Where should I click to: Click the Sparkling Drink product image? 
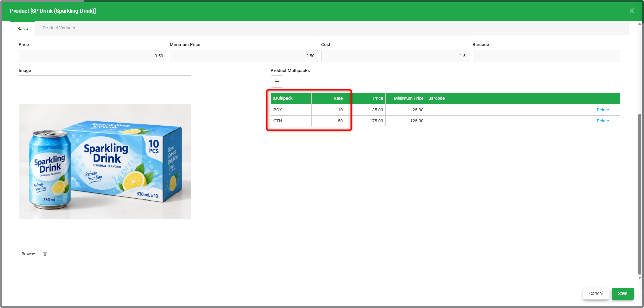click(x=105, y=162)
